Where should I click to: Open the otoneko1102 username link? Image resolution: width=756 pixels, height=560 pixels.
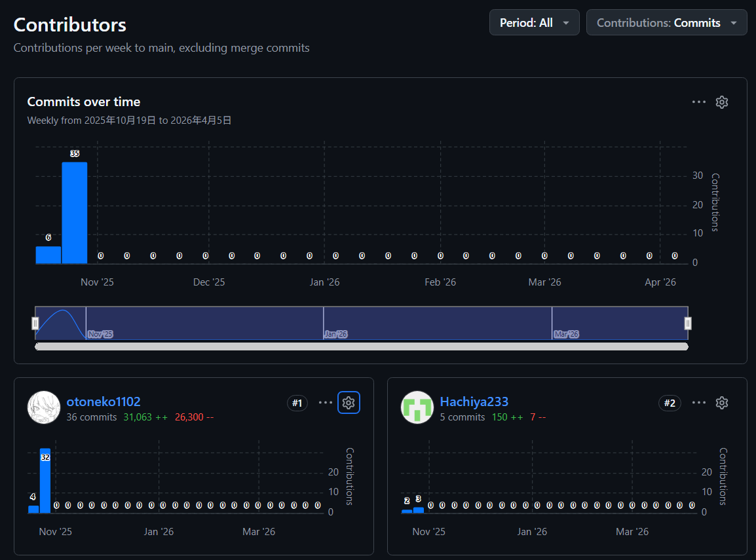104,401
